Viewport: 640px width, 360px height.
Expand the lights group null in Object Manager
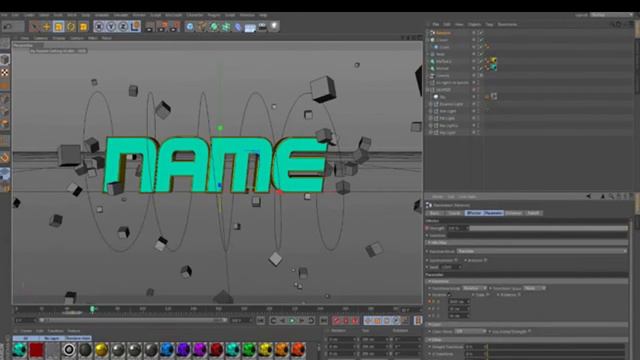coord(428,90)
